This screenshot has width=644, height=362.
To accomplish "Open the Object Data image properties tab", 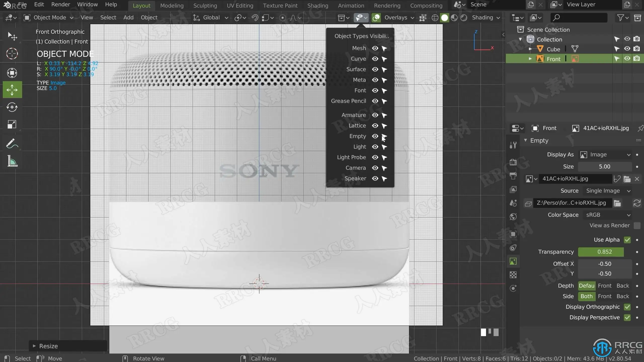I will tap(513, 261).
